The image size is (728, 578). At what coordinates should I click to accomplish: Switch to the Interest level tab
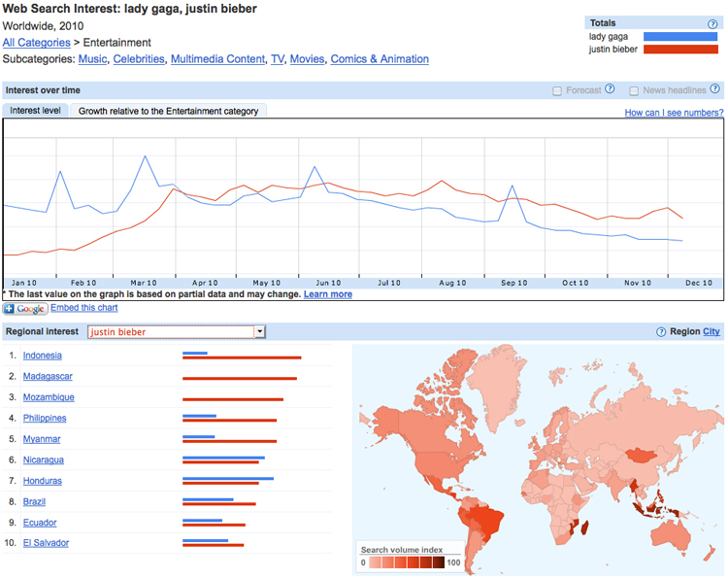coord(36,111)
